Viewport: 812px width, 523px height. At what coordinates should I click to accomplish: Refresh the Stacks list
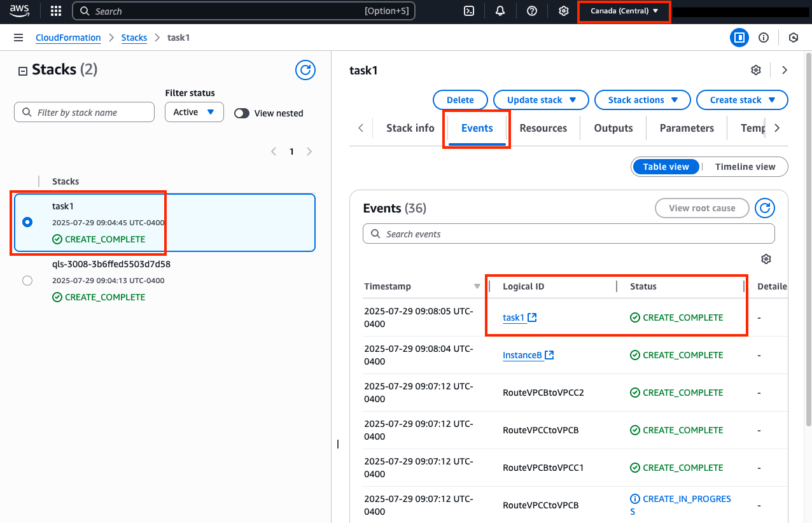pos(306,70)
